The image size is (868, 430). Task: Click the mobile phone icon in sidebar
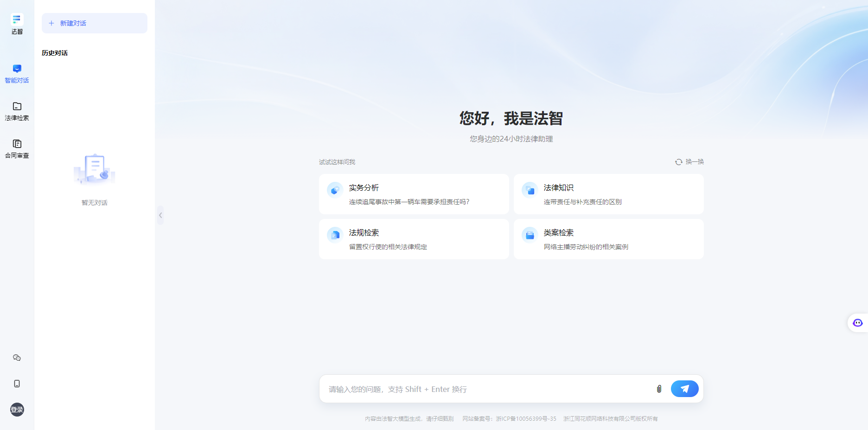pyautogui.click(x=17, y=384)
